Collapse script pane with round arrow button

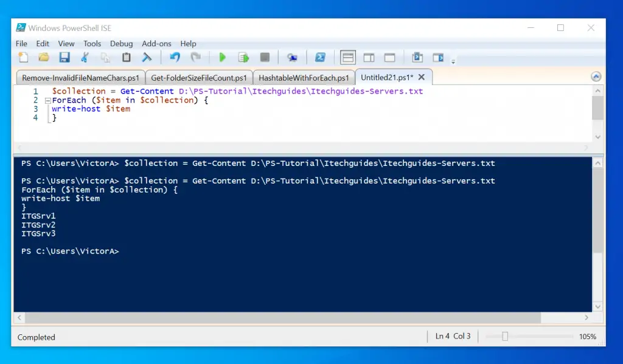click(x=596, y=77)
